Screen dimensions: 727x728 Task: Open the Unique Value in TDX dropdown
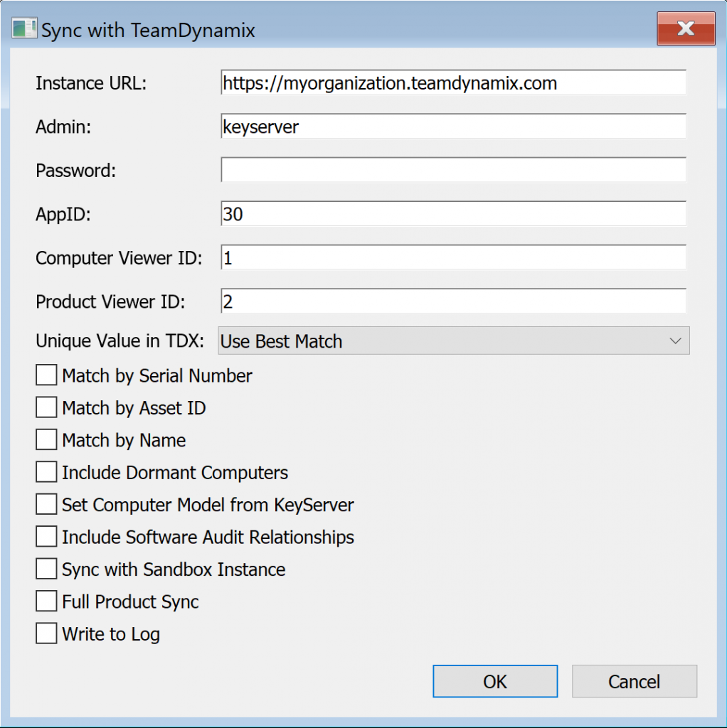pos(454,341)
